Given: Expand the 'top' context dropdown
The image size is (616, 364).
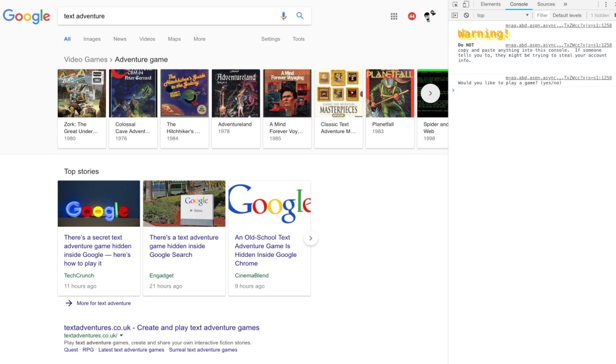Looking at the screenshot, I should (x=502, y=15).
